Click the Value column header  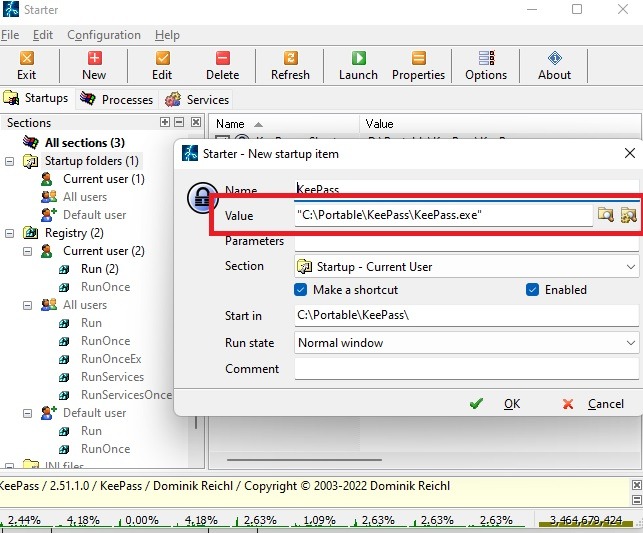(500, 124)
